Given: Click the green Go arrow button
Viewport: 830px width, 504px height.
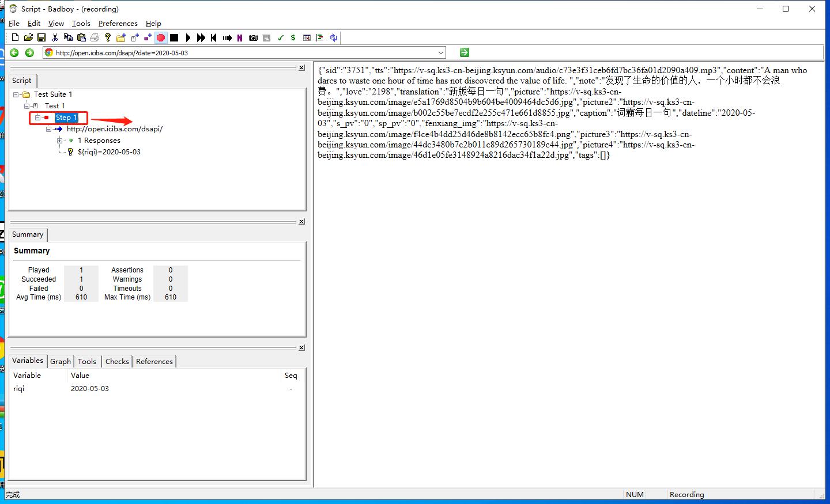Looking at the screenshot, I should 465,52.
